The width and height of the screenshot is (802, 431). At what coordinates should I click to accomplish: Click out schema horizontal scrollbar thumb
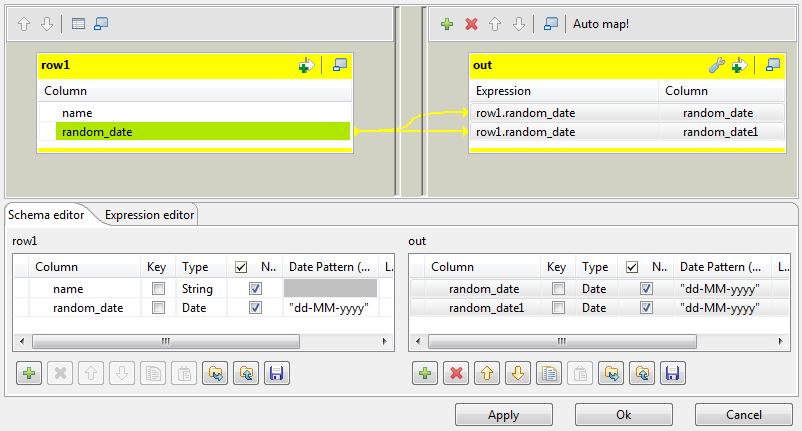point(562,341)
